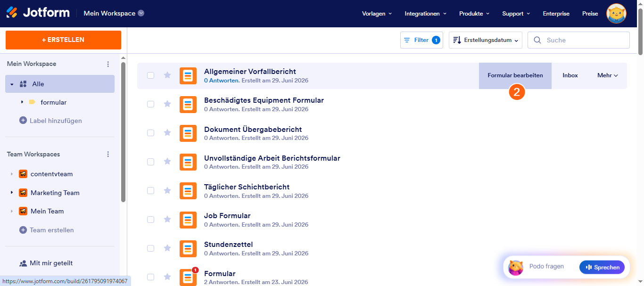Click plus icon for Label hinzufügen
Screen dimensions: 644x286
tap(23, 121)
